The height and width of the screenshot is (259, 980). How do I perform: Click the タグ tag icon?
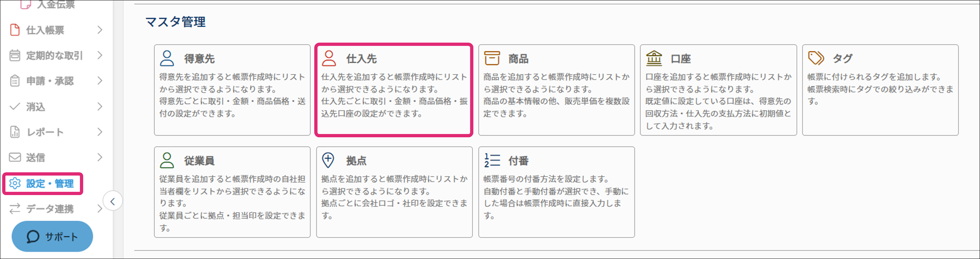coord(816,59)
